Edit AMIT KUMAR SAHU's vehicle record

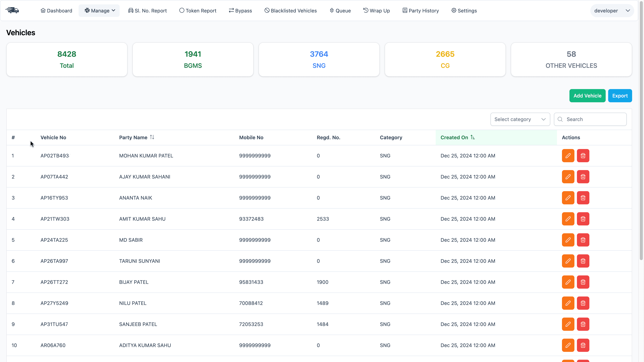[568, 219]
